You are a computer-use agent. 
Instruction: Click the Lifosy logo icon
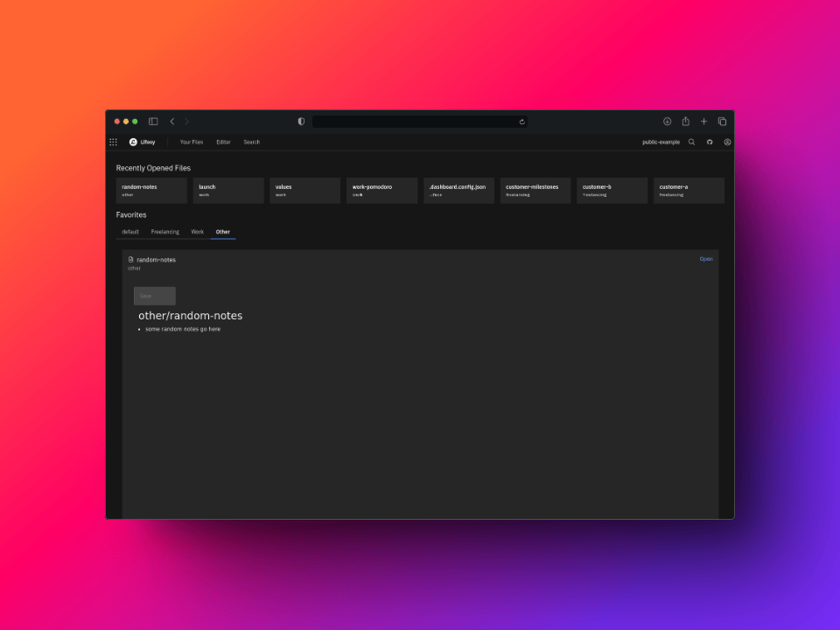point(133,142)
